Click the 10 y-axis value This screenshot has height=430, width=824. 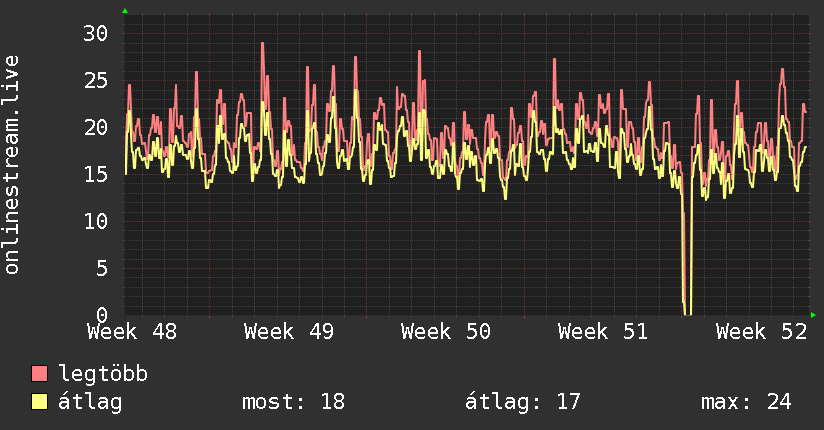coord(96,221)
